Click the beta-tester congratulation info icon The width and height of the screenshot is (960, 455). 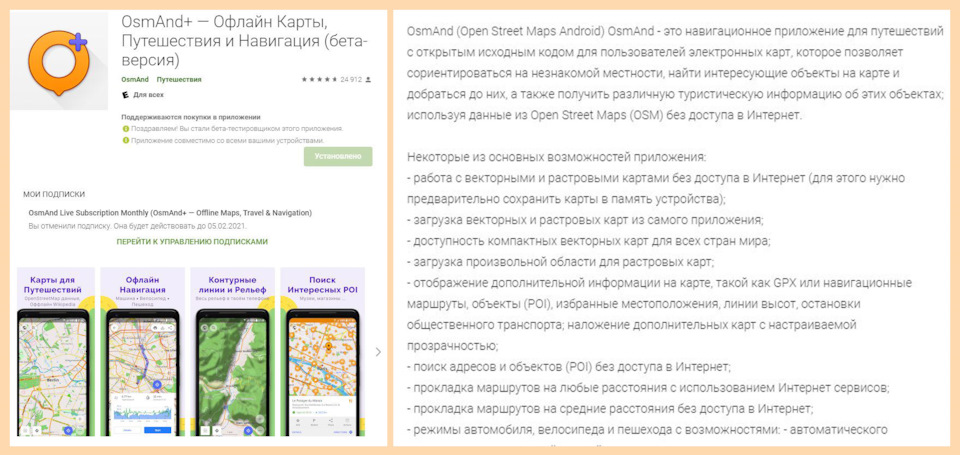click(x=126, y=129)
